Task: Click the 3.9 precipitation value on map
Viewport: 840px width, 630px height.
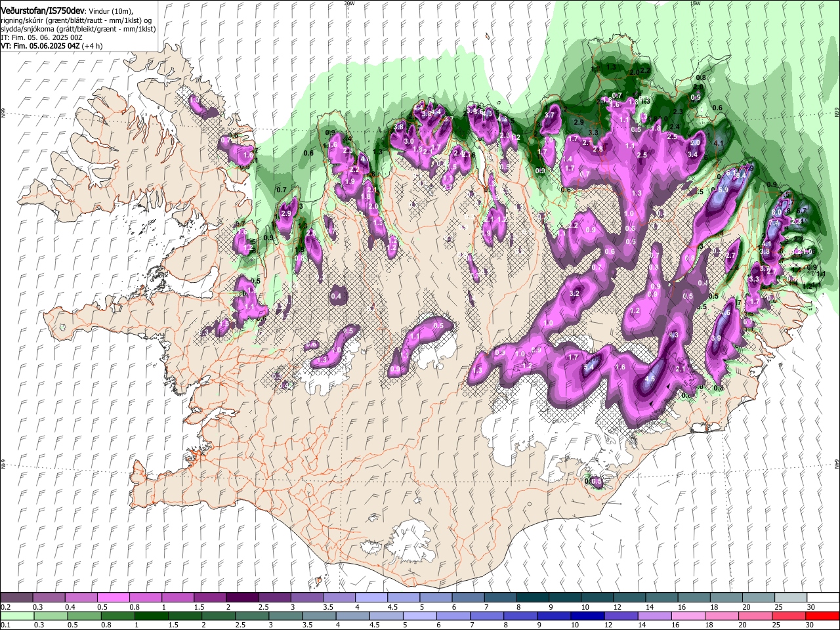Action: tap(716, 338)
